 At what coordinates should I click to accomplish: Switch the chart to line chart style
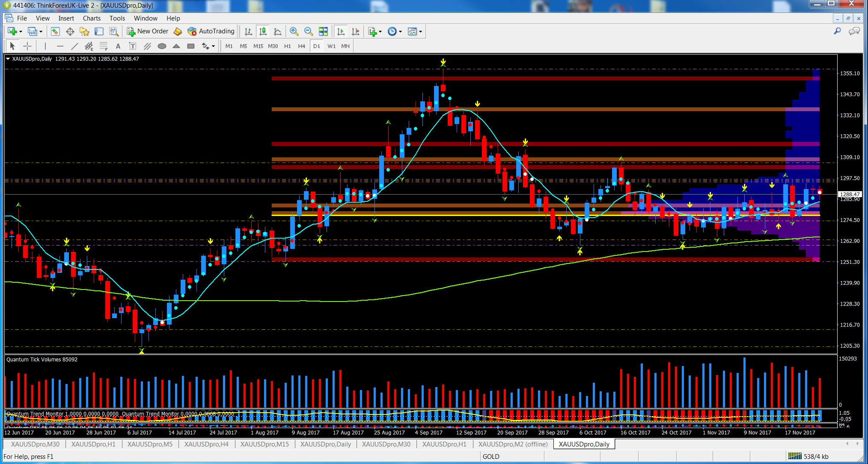coord(278,31)
